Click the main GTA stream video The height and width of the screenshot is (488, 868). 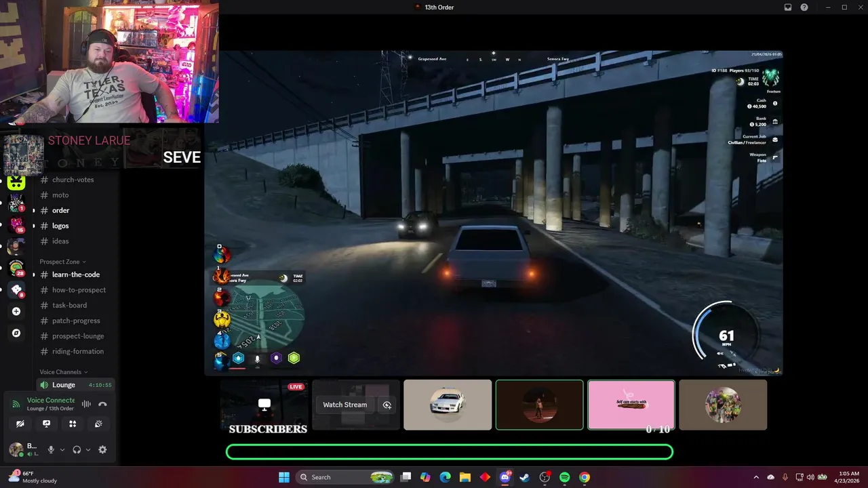[x=494, y=212]
